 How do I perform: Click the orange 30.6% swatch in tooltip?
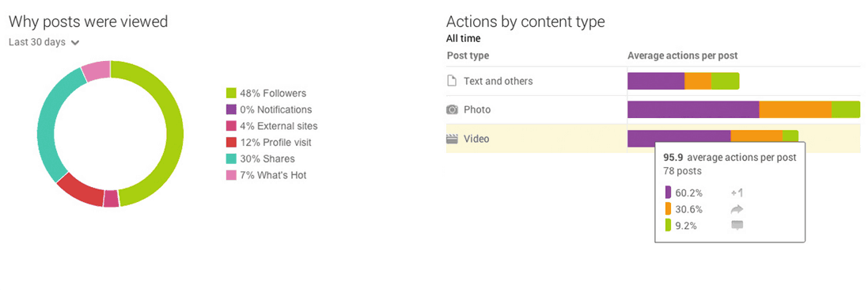coord(668,209)
